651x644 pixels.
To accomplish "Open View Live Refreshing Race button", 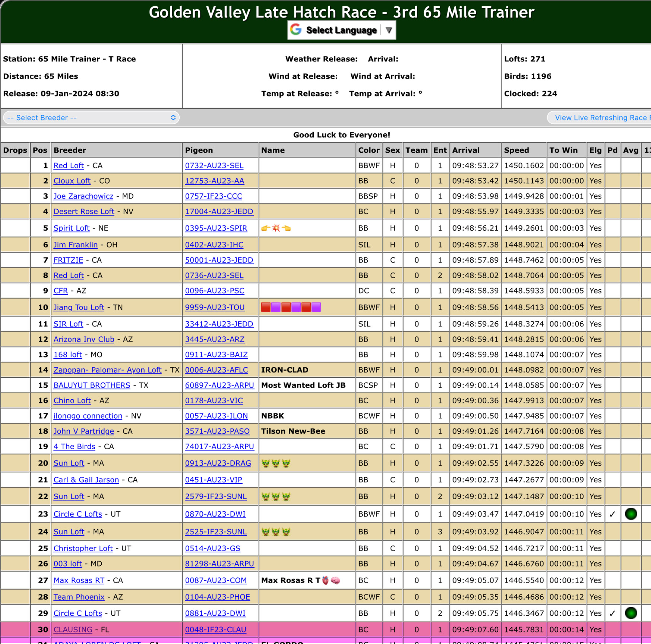I will [x=600, y=118].
